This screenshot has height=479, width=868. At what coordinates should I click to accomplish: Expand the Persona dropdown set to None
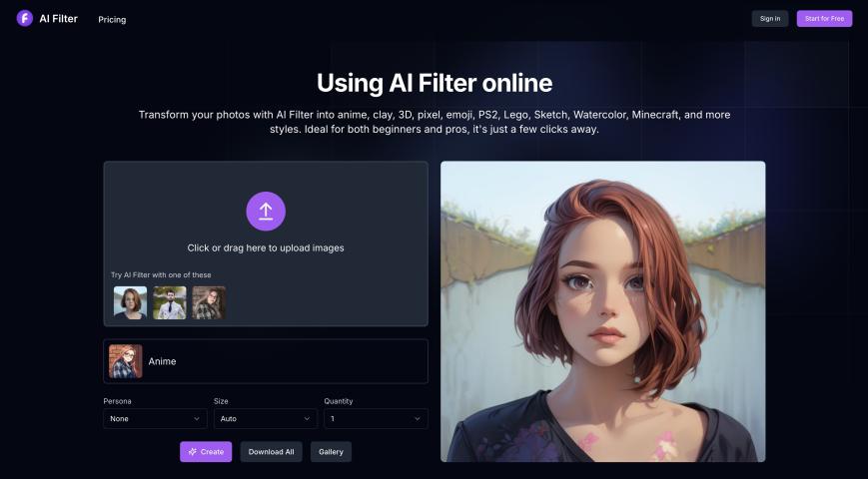(x=155, y=419)
